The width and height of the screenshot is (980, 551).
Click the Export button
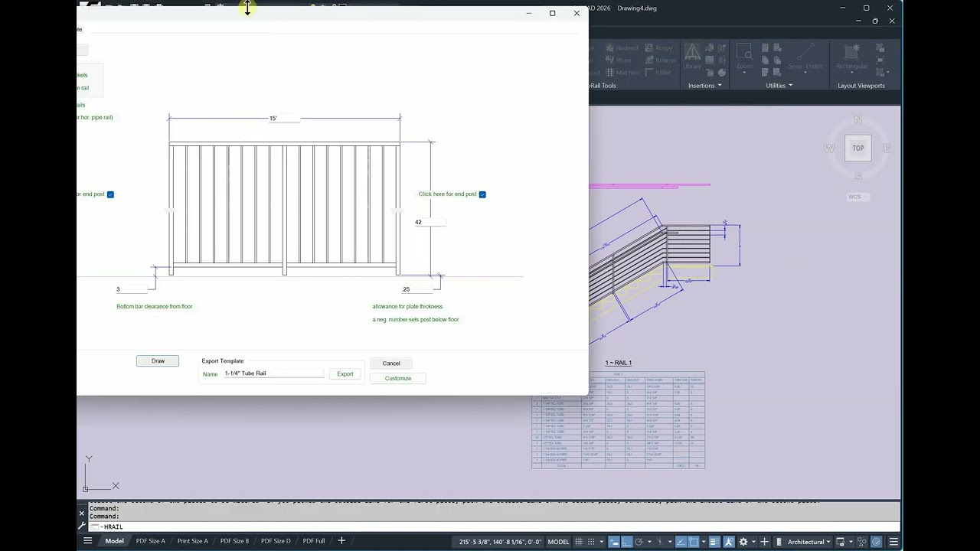[345, 373]
